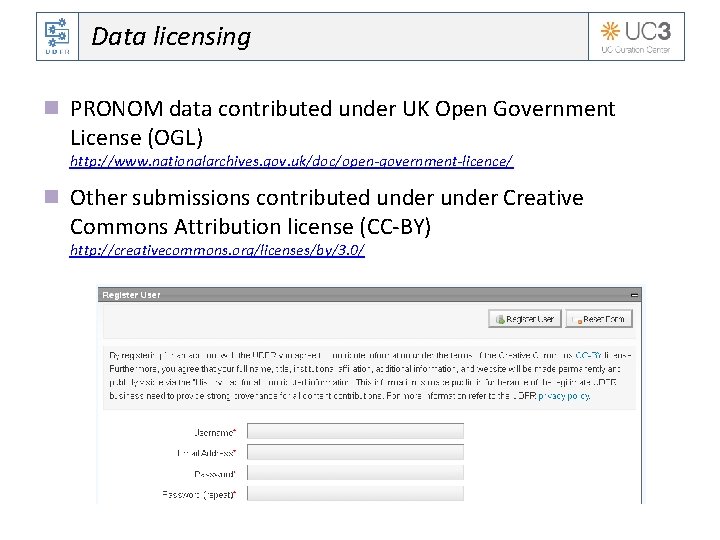720x540 pixels.
Task: Click the Register User button
Action: pos(525,319)
